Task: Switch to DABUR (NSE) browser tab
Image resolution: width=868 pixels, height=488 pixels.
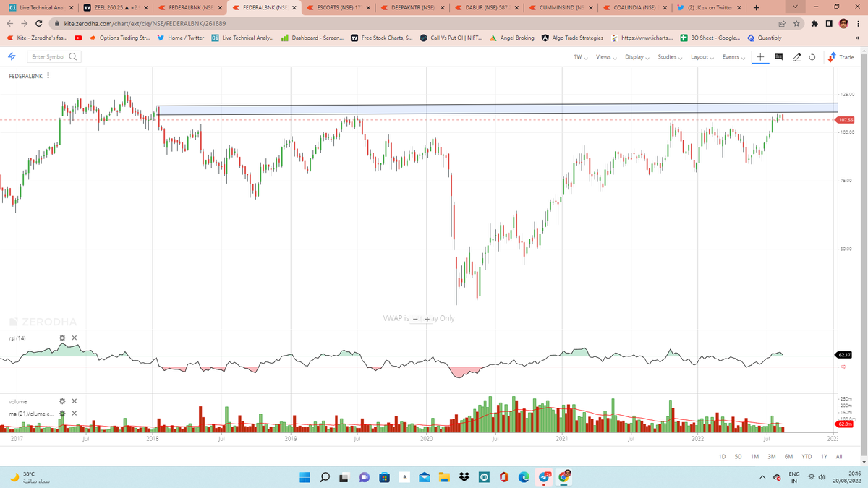Action: coord(485,9)
